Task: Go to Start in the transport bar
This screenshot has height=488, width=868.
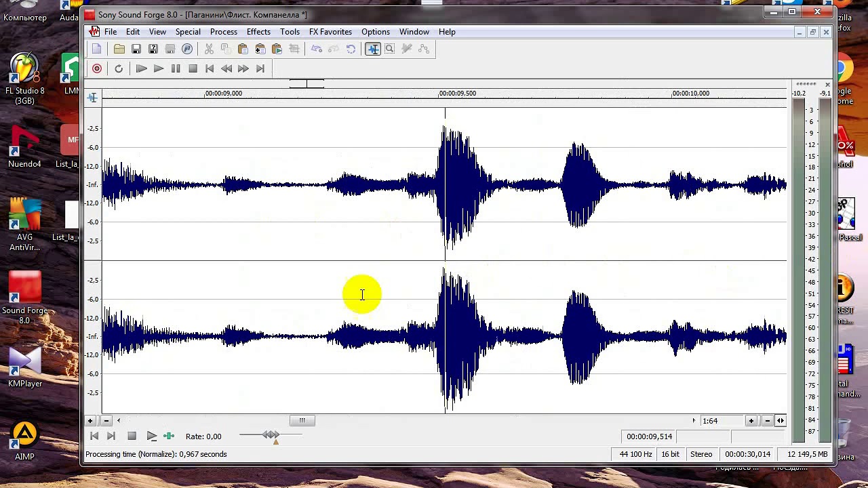Action: 210,68
